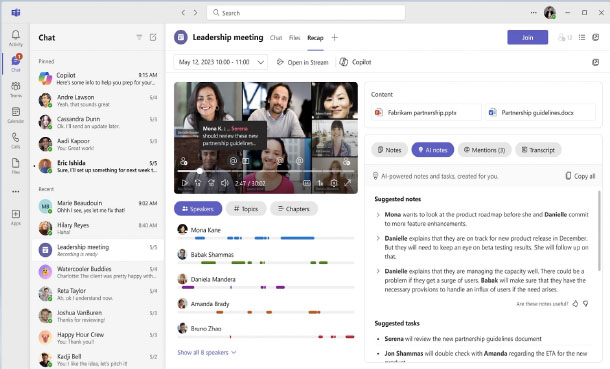Open the Mentions (3) tab
The height and width of the screenshot is (369, 610).
(x=484, y=150)
